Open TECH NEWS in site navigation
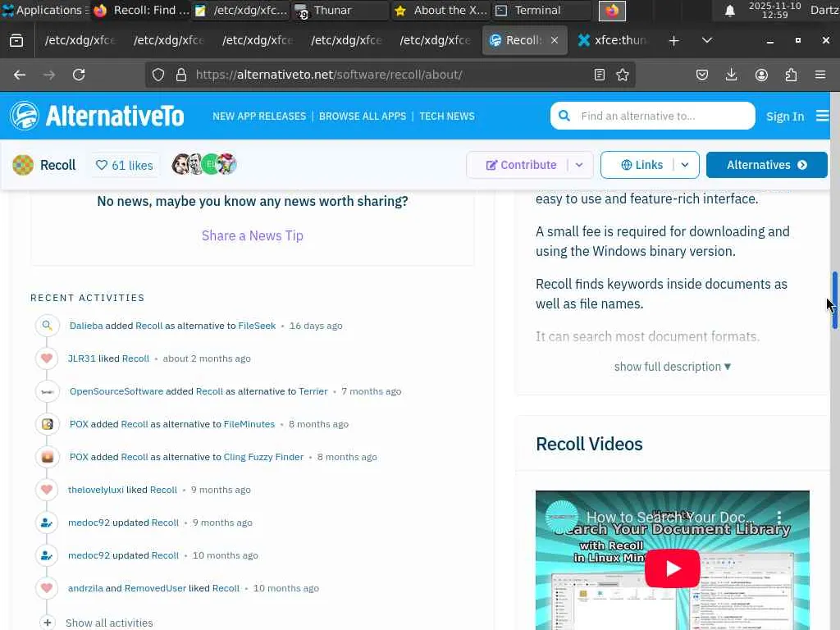840x630 pixels. [447, 116]
